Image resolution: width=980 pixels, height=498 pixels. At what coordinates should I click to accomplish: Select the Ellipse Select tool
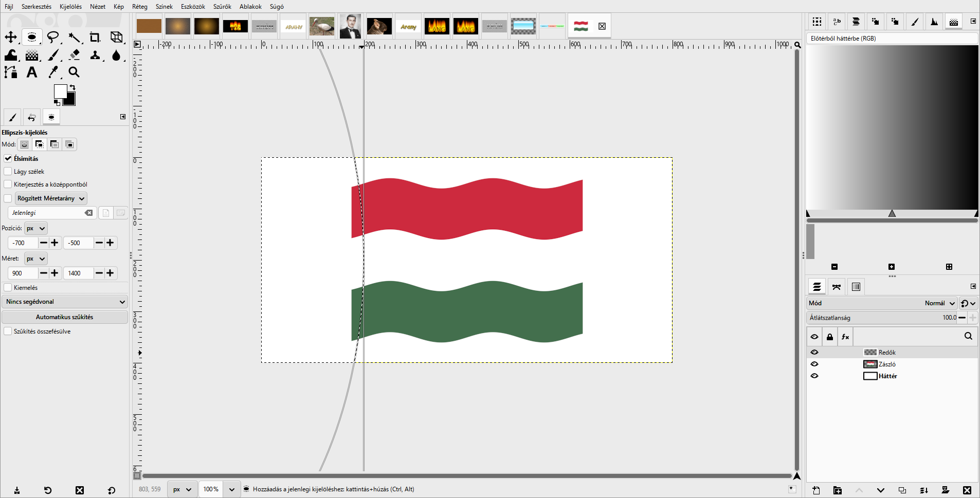point(32,37)
